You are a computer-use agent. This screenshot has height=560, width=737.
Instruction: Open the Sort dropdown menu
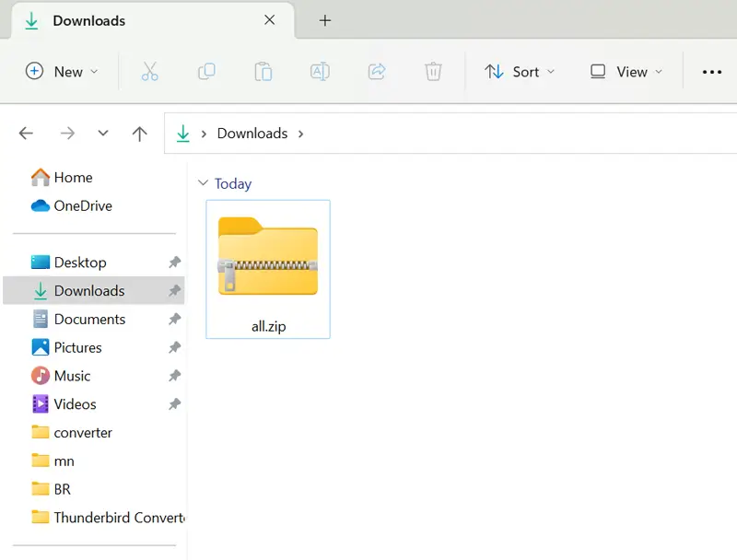521,72
